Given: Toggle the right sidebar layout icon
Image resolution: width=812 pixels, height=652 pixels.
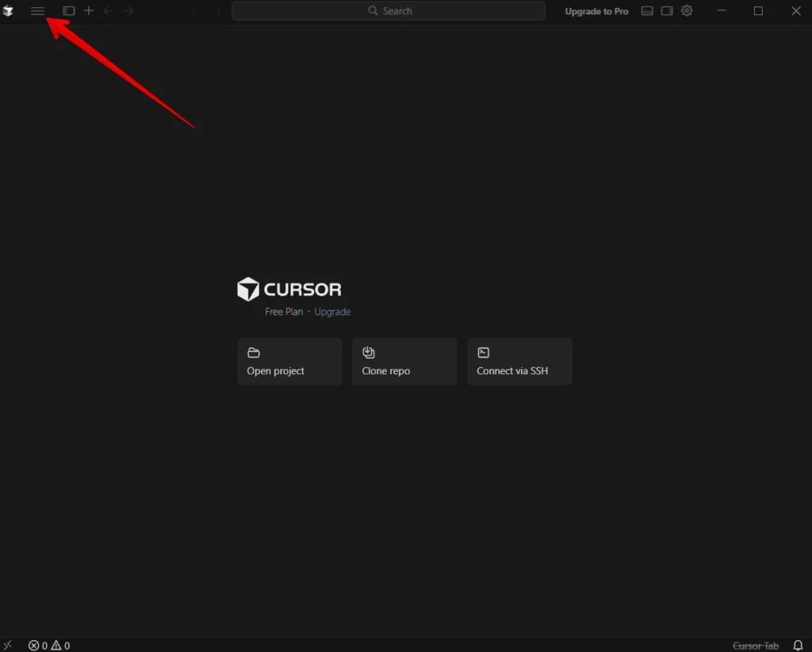Looking at the screenshot, I should point(667,11).
